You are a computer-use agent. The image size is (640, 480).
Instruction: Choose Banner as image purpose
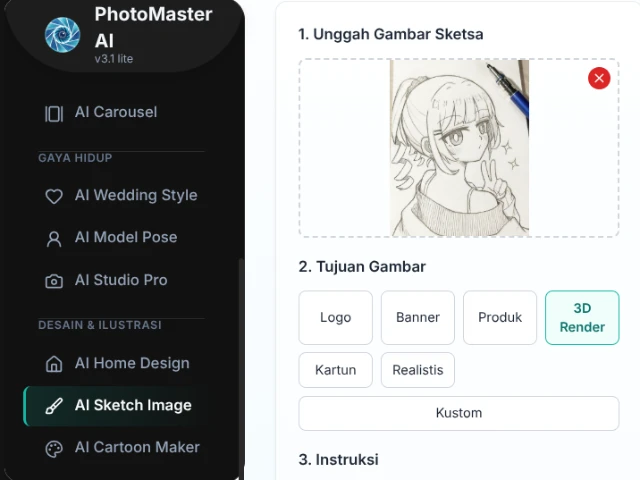coord(418,318)
